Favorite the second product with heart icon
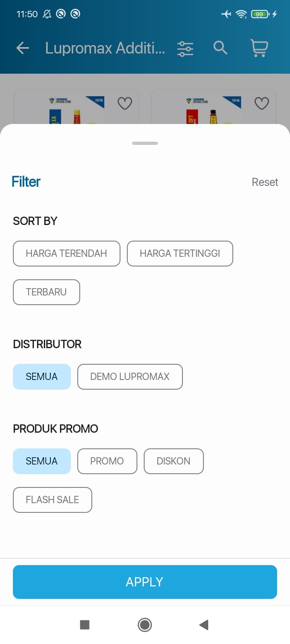 pos(262,103)
